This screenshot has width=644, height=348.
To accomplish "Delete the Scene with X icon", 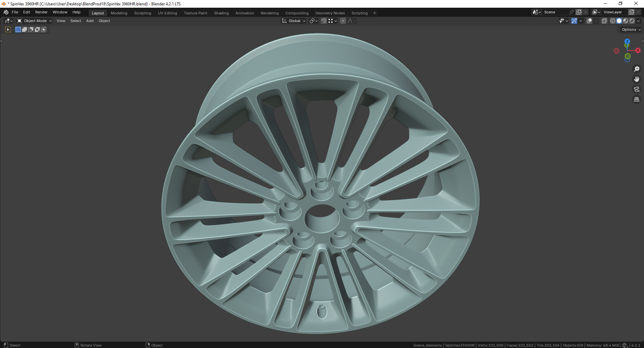I will click(586, 12).
